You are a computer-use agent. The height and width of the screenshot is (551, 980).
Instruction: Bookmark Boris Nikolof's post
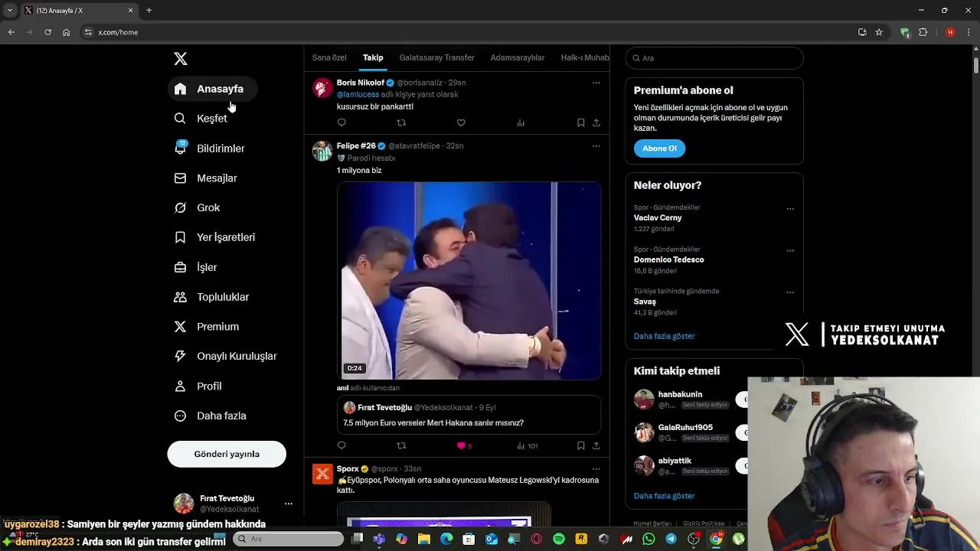pyautogui.click(x=581, y=122)
